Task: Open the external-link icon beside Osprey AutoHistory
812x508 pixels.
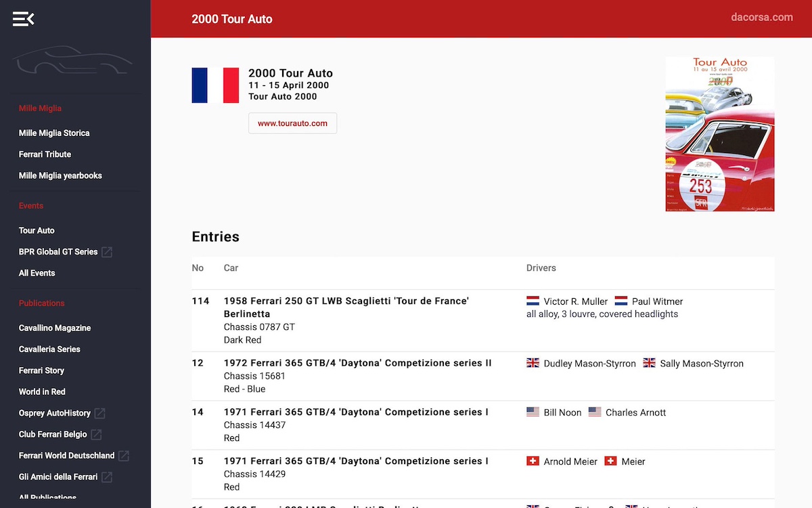Action: tap(99, 413)
